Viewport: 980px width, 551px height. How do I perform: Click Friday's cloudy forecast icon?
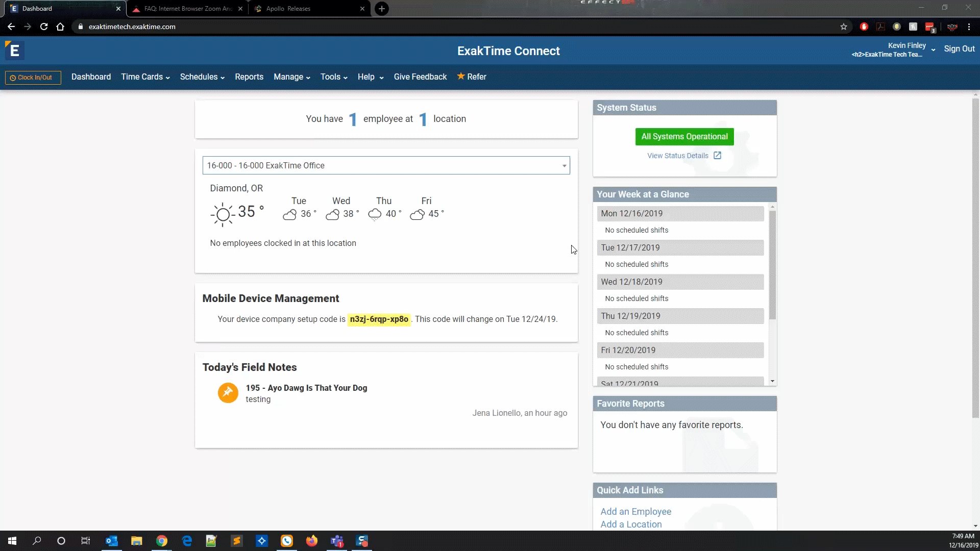(x=417, y=214)
